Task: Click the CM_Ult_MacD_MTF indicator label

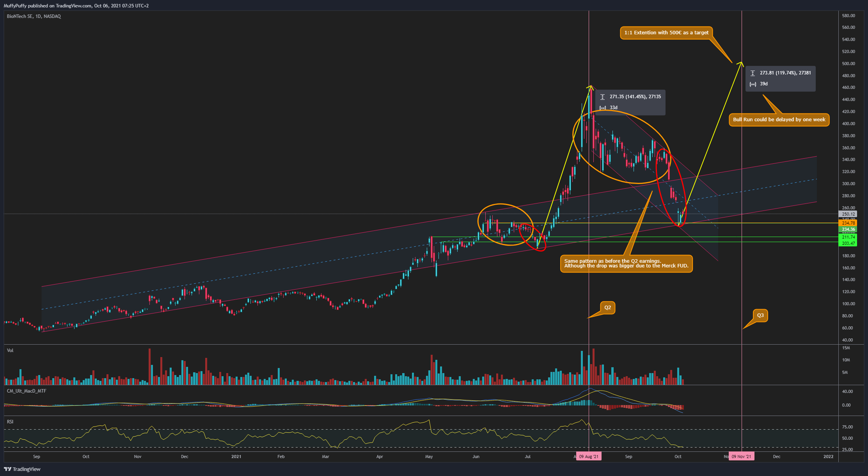Action: [27, 391]
